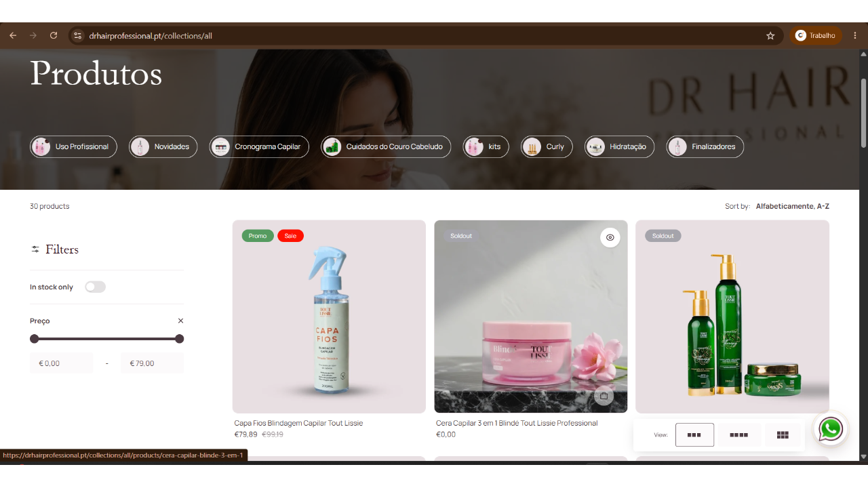The image size is (868, 488).
Task: Click the maximum price slider handle
Action: pyautogui.click(x=179, y=339)
